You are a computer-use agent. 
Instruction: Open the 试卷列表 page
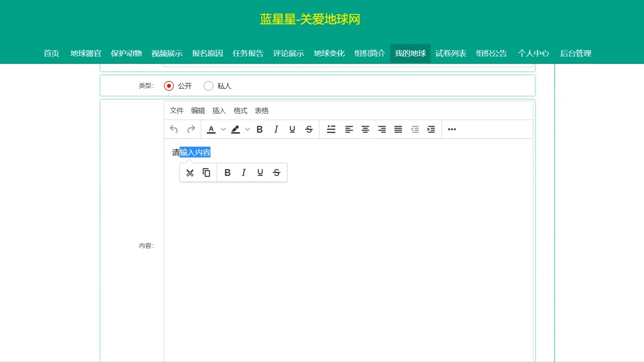coord(451,53)
